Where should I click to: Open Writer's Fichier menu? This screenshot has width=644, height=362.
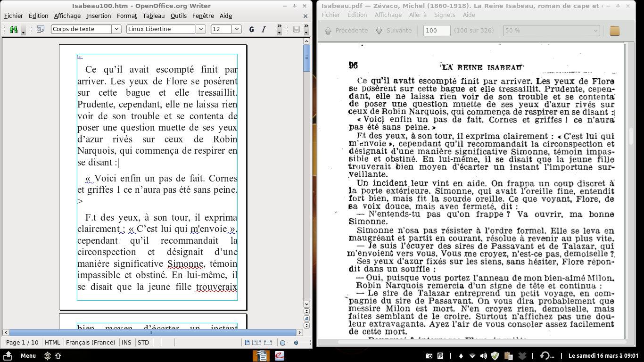[14, 16]
